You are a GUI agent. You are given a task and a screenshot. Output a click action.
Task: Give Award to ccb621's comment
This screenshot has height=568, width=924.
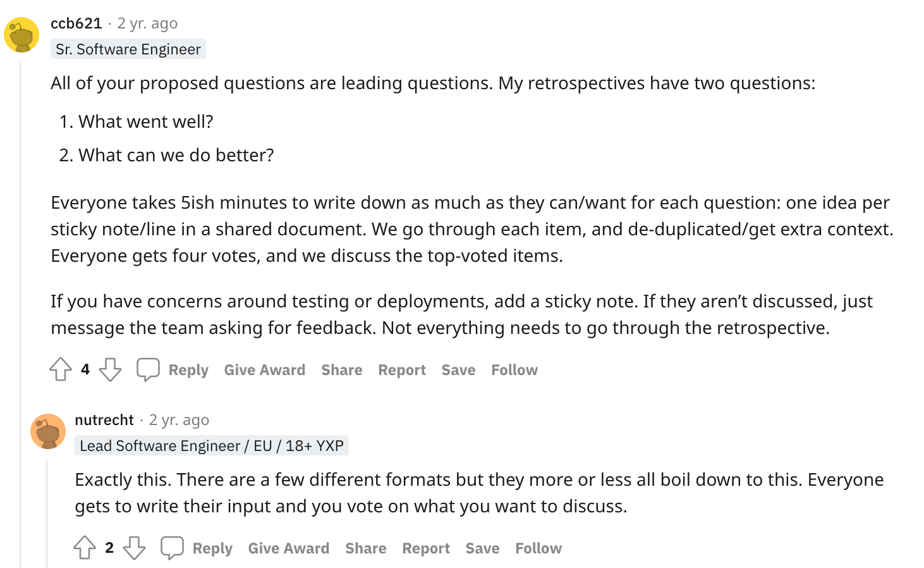[x=264, y=369]
